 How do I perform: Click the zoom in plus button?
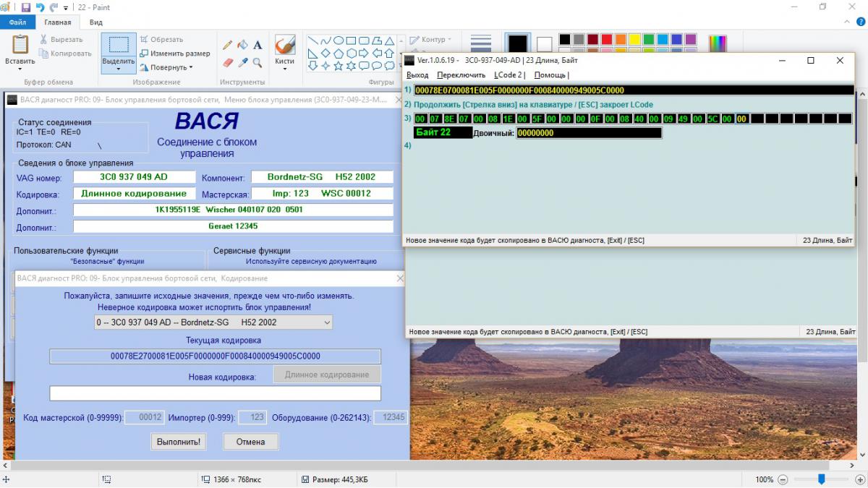859,479
